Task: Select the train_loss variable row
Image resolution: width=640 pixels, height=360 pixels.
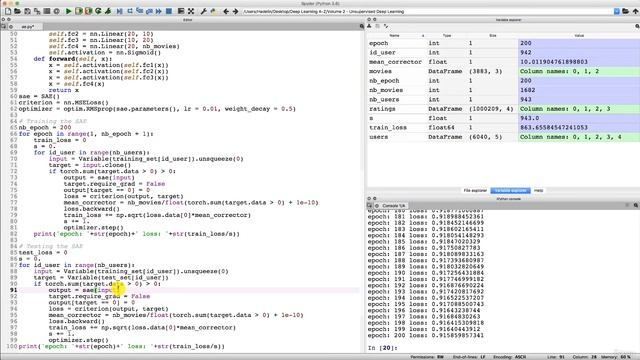Action: (503, 128)
